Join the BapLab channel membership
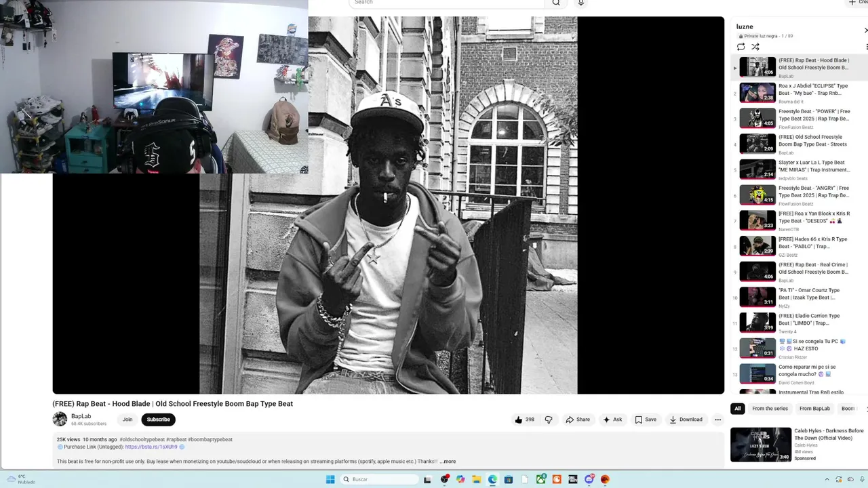Viewport: 868px width, 488px height. pos(127,420)
